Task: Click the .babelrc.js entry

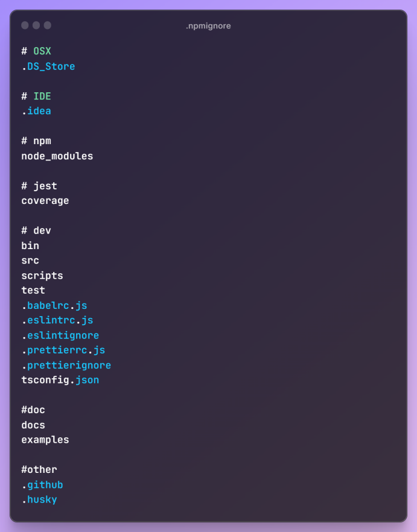Action: pyautogui.click(x=54, y=306)
